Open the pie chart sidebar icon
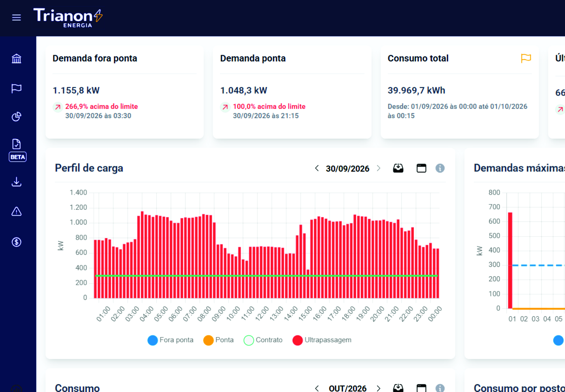 pyautogui.click(x=16, y=117)
